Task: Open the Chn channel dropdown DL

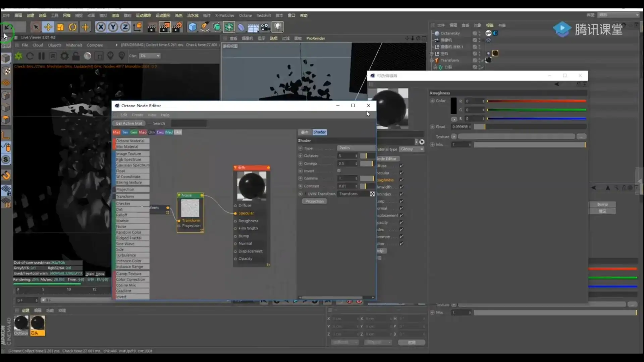Action: (150, 56)
